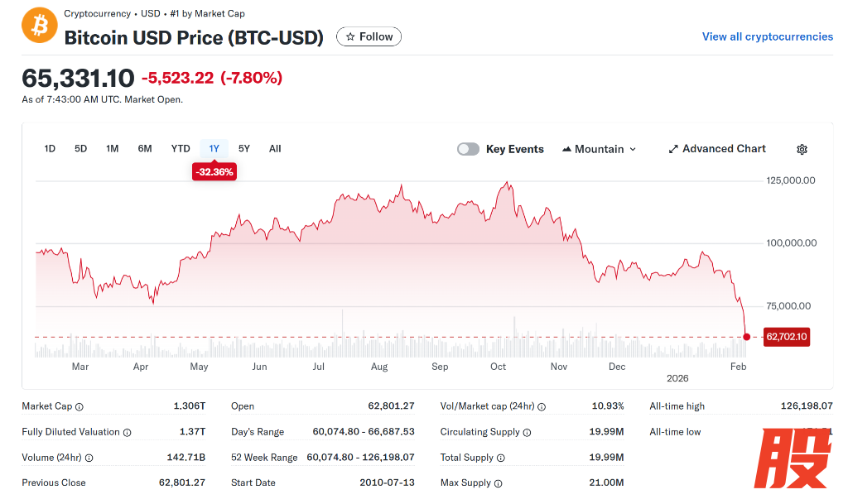This screenshot has width=848, height=504.
Task: Open chart settings gear icon
Action: [x=802, y=150]
